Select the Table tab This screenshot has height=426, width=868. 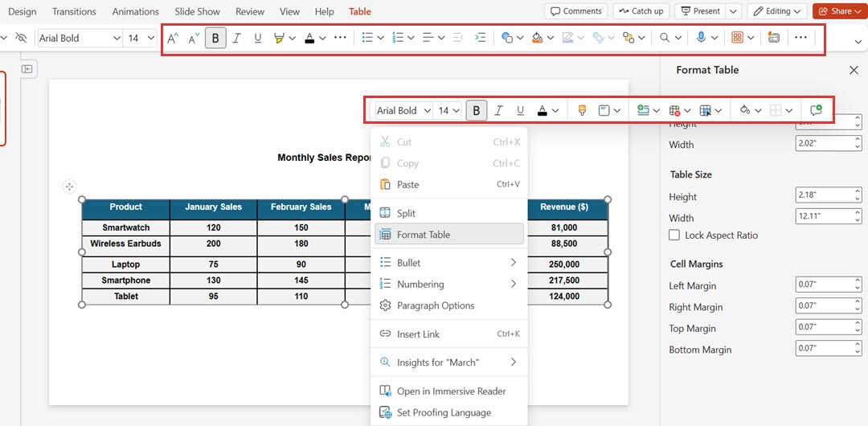click(360, 11)
